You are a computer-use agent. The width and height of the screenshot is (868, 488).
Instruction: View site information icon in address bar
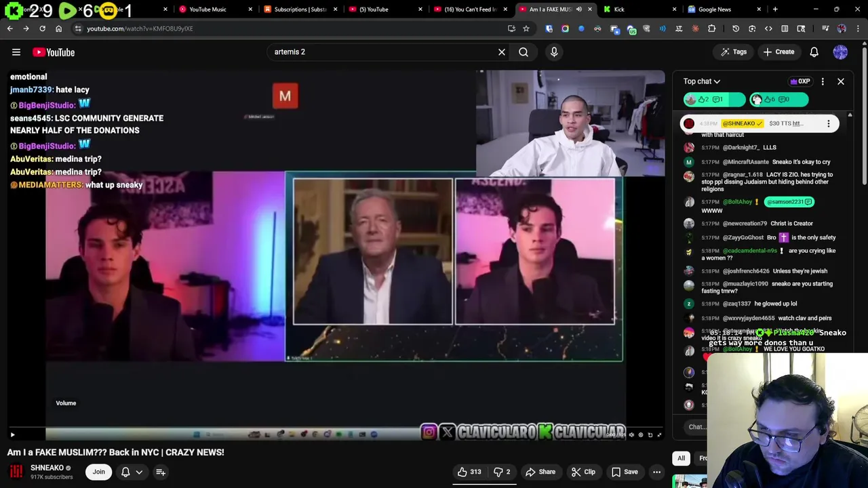[x=79, y=28]
